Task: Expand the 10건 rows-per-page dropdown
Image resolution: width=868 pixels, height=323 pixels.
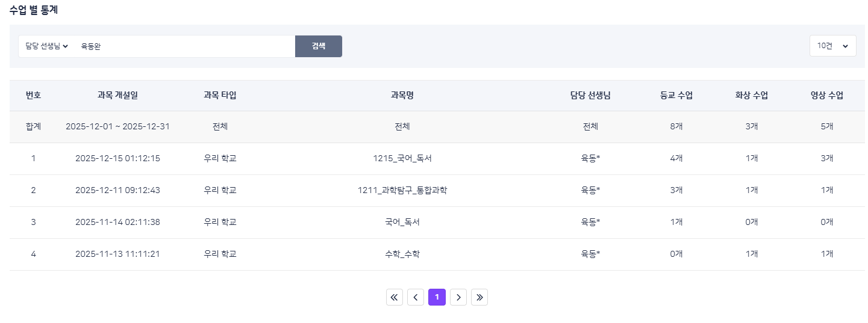Action: pos(832,46)
